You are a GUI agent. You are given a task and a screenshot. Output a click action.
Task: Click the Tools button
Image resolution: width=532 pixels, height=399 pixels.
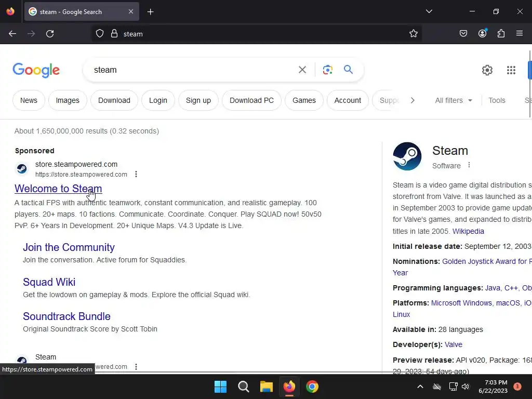click(497, 100)
